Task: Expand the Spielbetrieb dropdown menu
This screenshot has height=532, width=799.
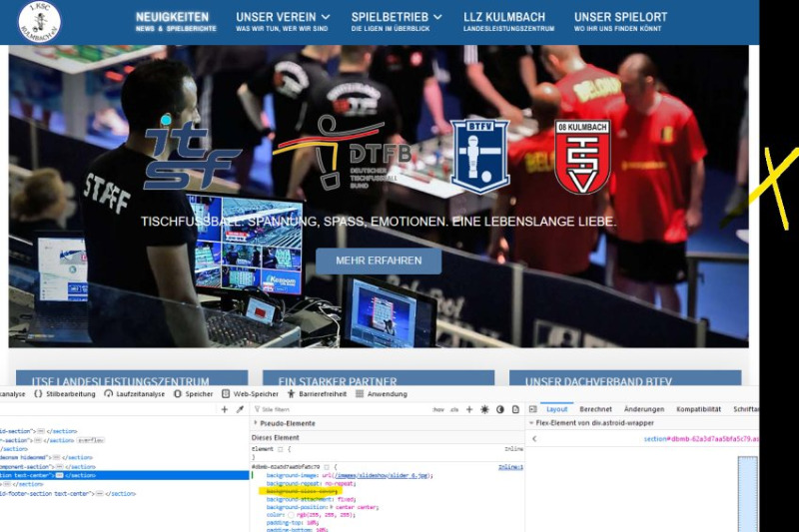Action: pos(397,22)
